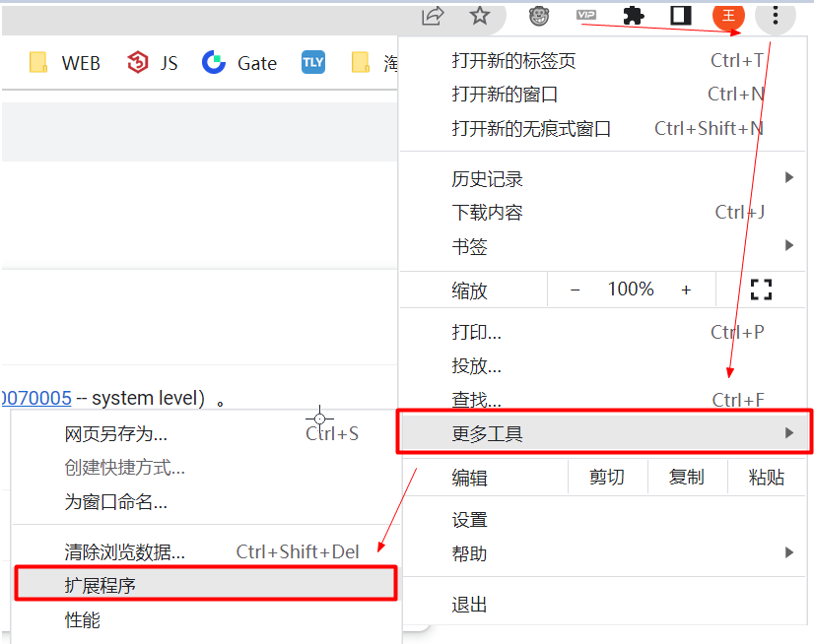Increase zoom with plus button

coord(686,290)
